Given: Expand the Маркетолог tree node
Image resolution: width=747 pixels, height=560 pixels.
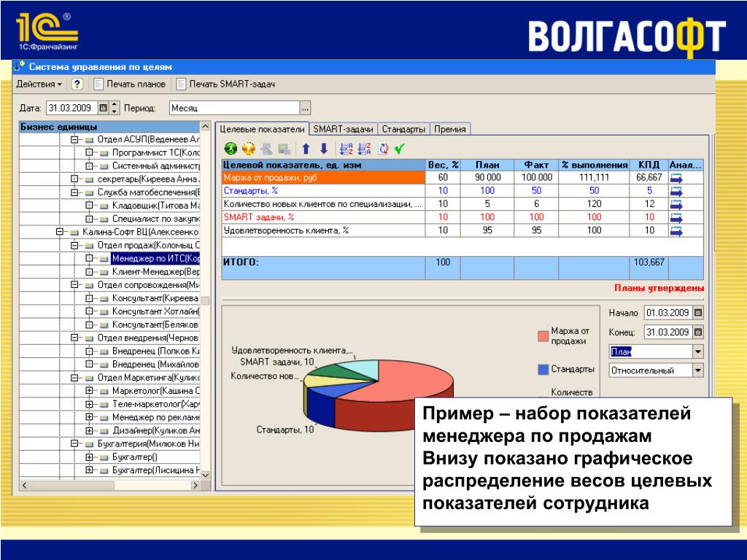Looking at the screenshot, I should (x=89, y=391).
